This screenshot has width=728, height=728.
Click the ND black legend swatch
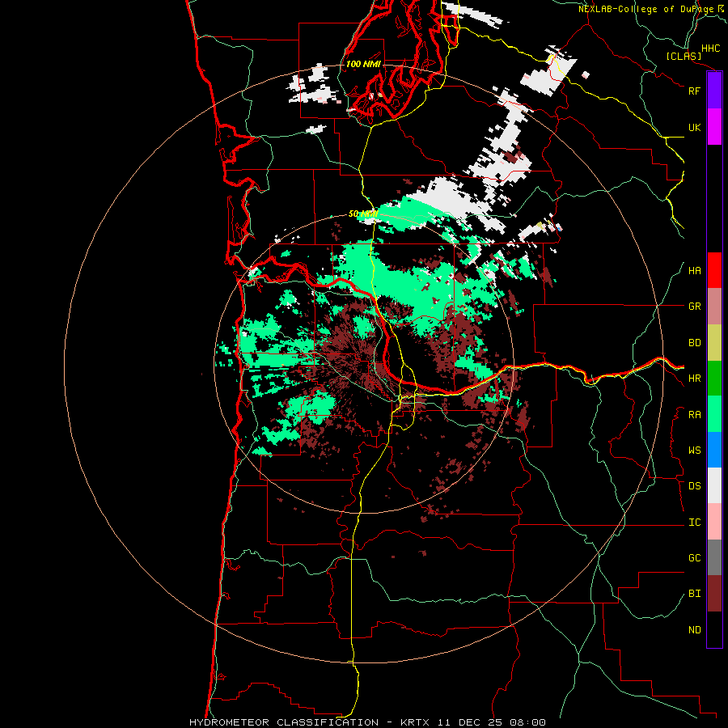(714, 629)
